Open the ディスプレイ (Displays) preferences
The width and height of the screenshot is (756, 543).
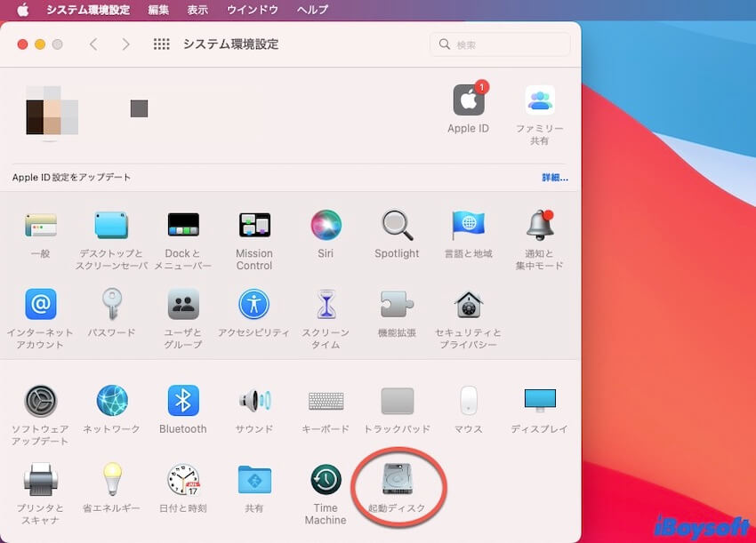[539, 401]
